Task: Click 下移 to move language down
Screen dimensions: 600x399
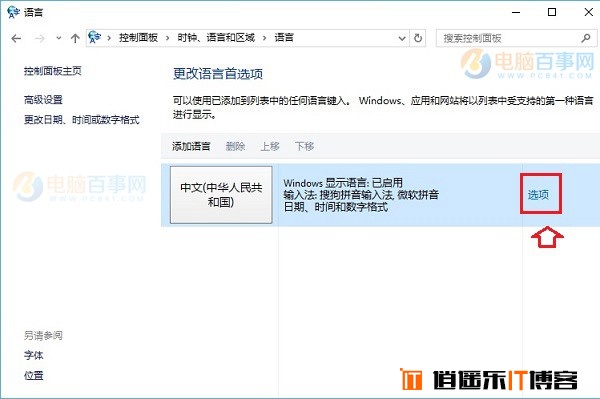Action: click(x=305, y=146)
